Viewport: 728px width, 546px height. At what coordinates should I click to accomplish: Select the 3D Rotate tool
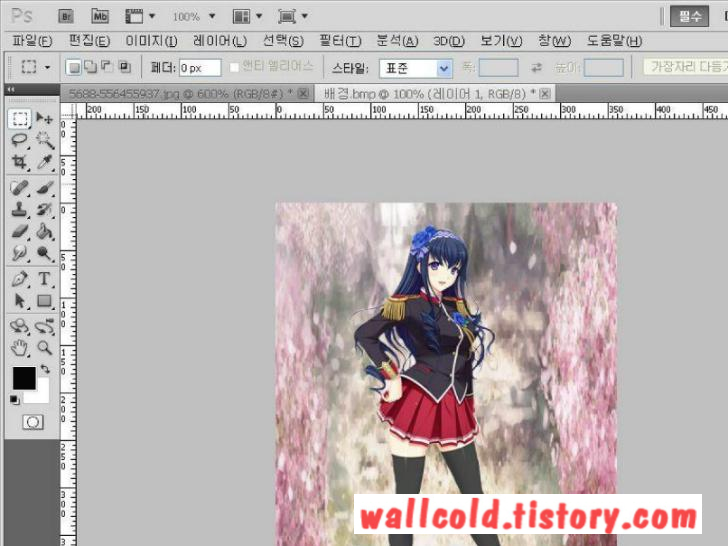click(20, 326)
